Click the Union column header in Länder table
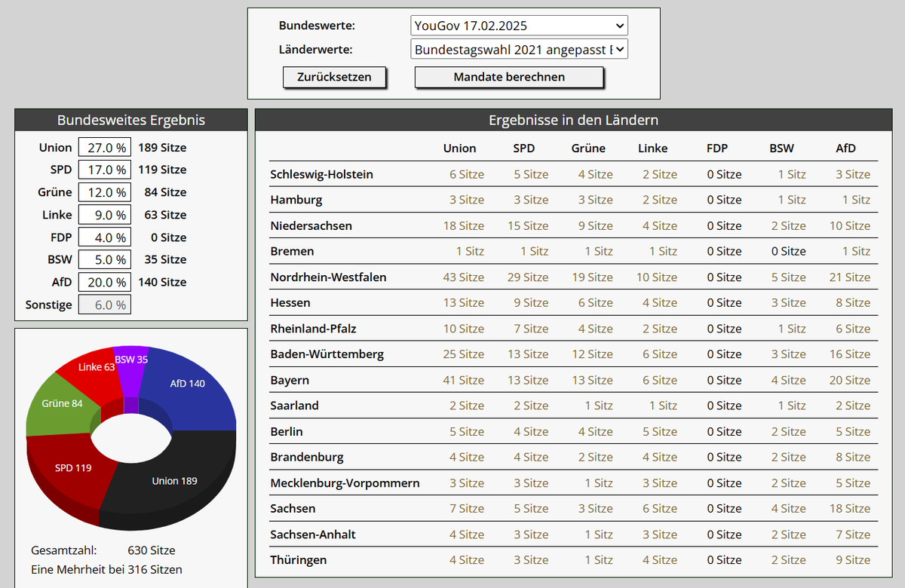This screenshot has height=588, width=905. point(459,149)
